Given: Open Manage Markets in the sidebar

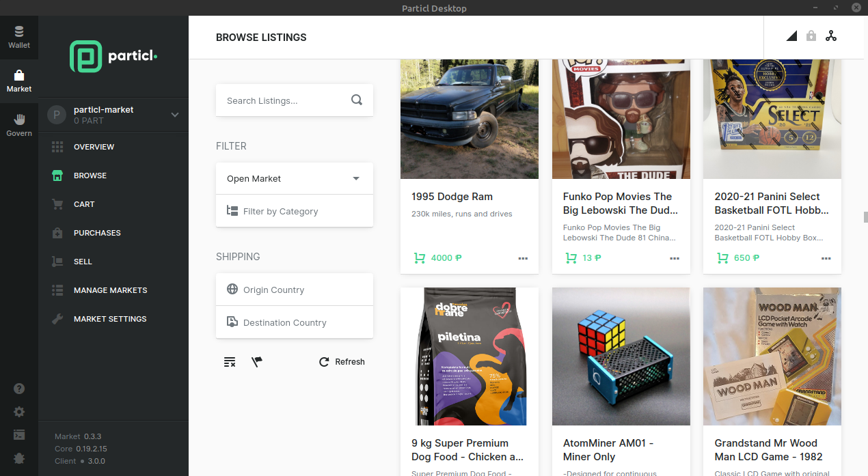Looking at the screenshot, I should coord(113,290).
